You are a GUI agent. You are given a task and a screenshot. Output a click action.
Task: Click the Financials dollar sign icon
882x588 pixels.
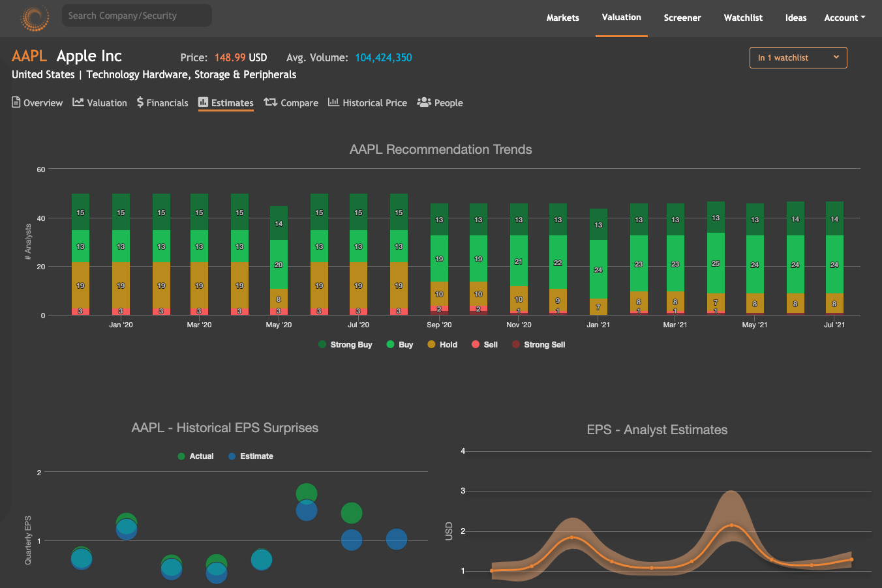(x=140, y=102)
